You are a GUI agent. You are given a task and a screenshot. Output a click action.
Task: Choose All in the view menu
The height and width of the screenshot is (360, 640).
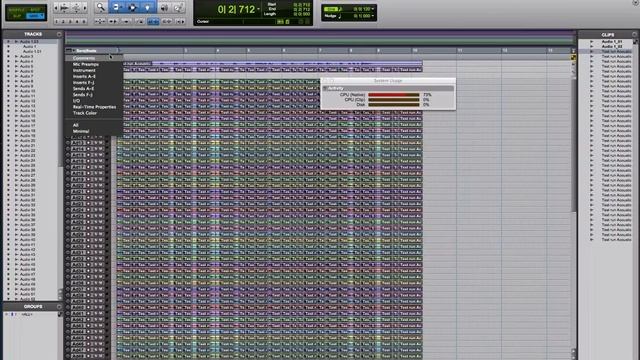pos(76,125)
